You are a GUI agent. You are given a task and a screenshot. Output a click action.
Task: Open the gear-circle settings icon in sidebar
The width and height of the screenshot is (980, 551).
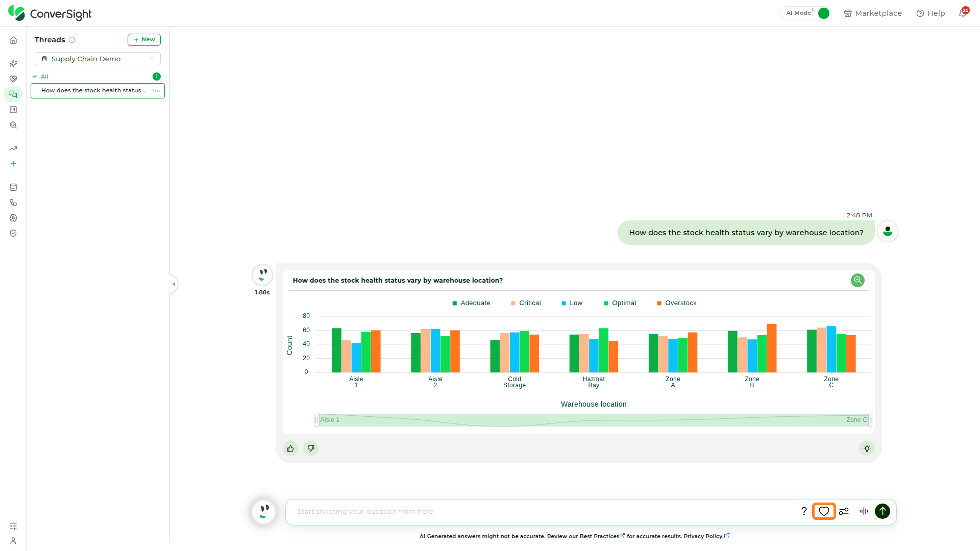[x=13, y=218]
